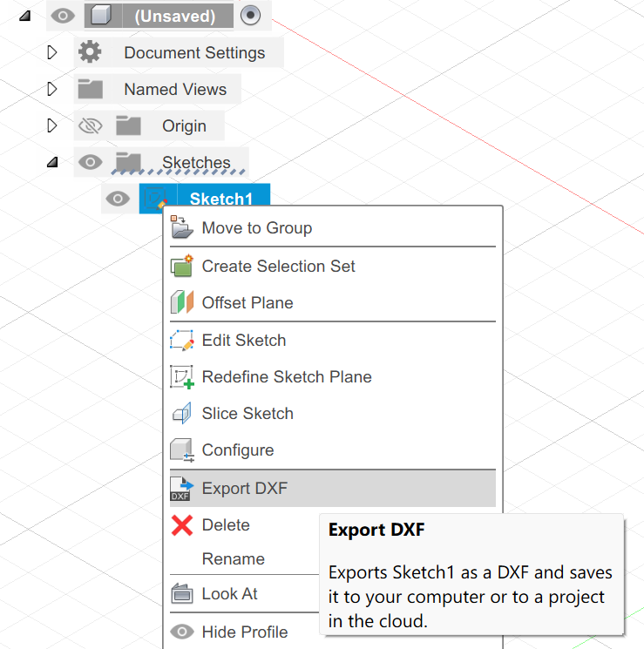Click the Offset Plane icon
Image resolution: width=644 pixels, height=649 pixels.
(181, 303)
